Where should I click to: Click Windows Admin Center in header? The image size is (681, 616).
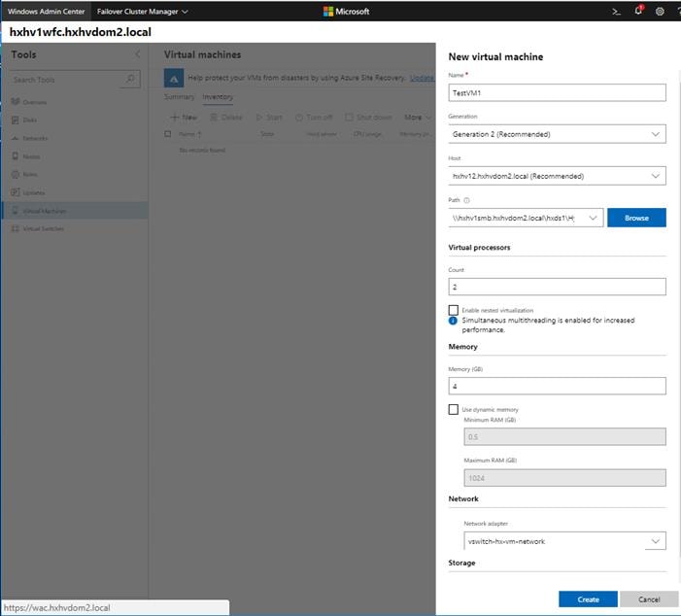(x=46, y=12)
